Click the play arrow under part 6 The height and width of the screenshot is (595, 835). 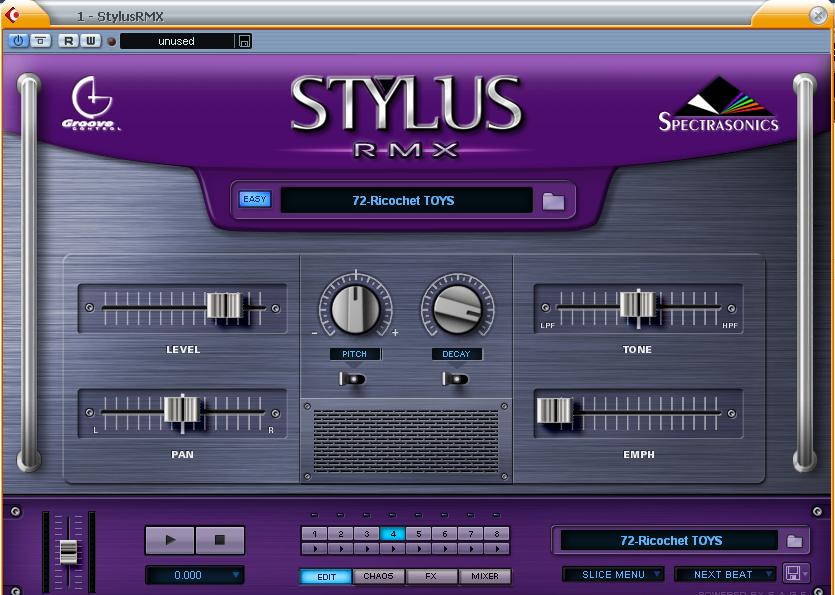click(x=445, y=548)
